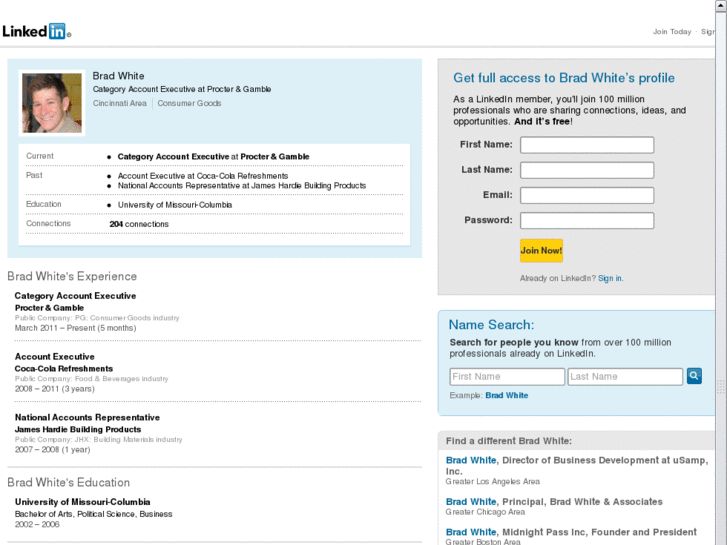Open Brad White's profile photo
This screenshot has height=545, width=727.
pos(52,103)
